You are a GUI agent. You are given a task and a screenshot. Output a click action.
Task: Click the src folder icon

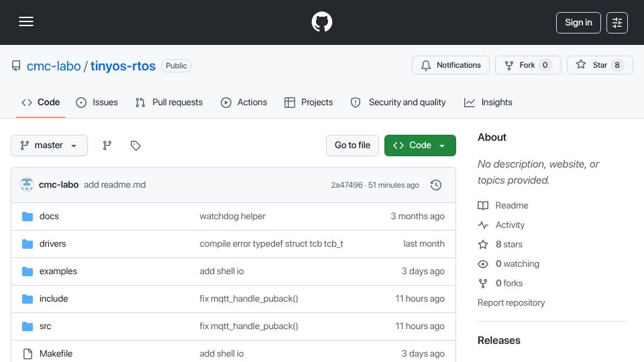28,326
